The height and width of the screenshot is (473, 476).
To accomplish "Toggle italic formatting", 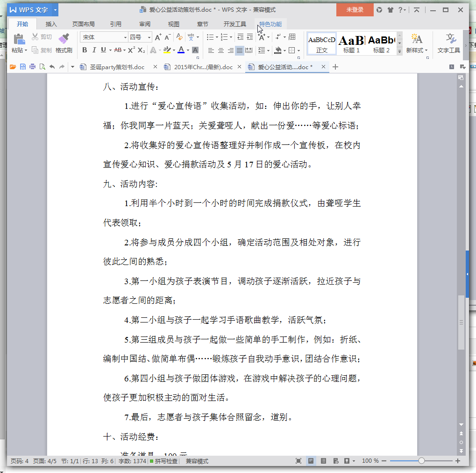I will tap(94, 50).
